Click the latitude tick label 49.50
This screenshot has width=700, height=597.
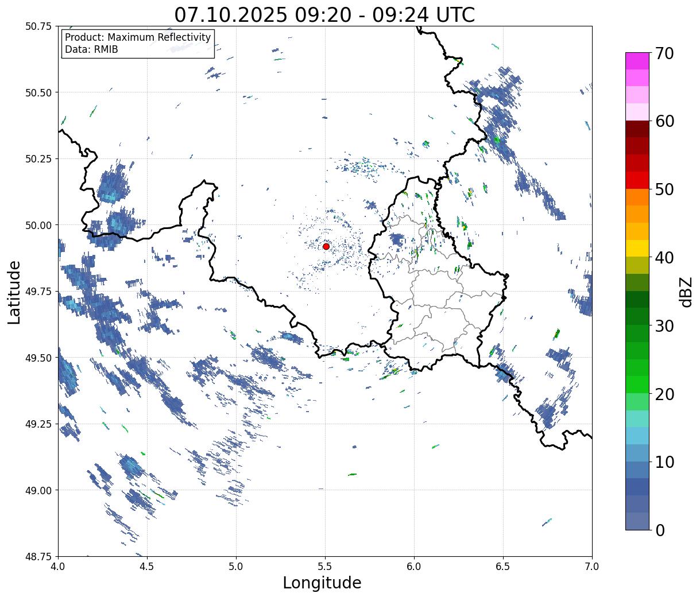point(38,358)
